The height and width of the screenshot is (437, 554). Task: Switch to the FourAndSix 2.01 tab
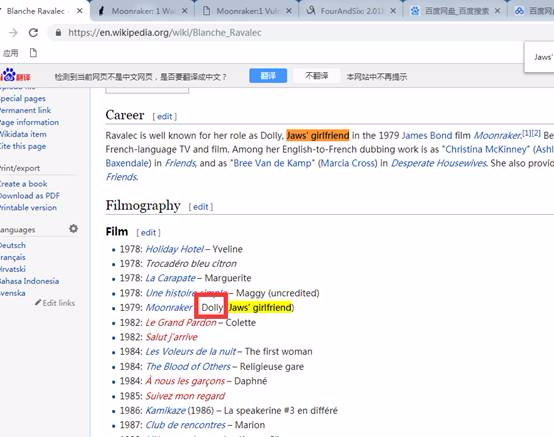352,11
